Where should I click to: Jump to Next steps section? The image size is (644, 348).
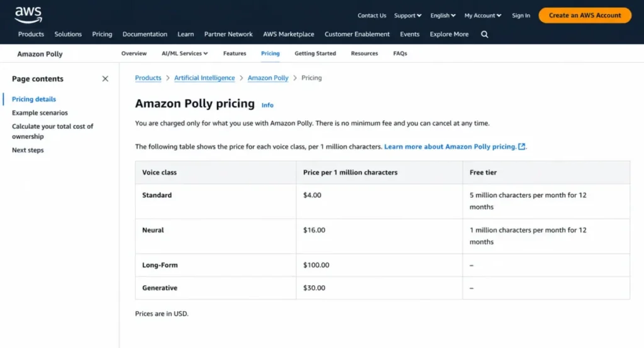(x=28, y=150)
